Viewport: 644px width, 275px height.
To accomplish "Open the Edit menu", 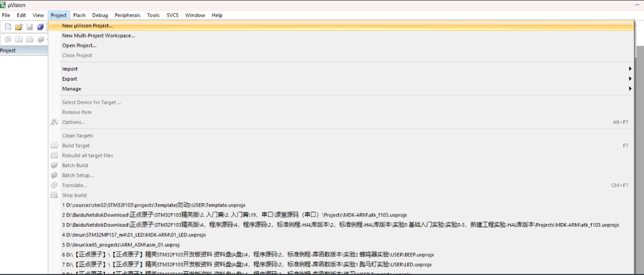I will [21, 15].
